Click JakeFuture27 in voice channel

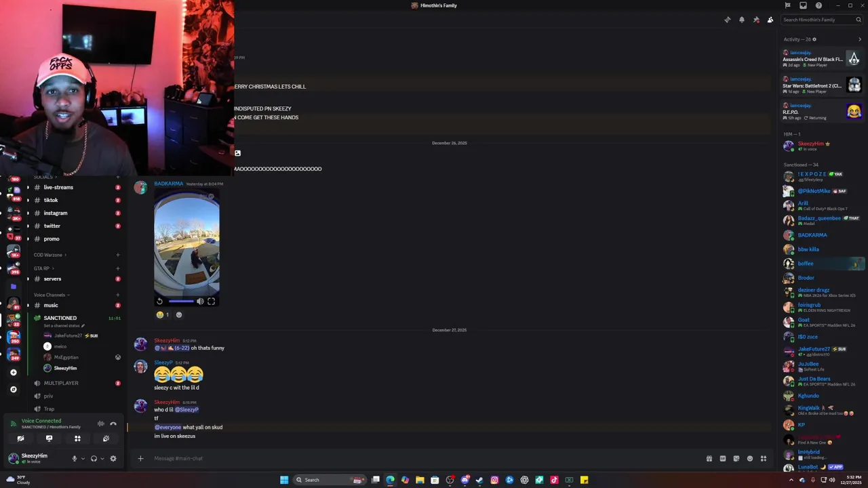[68, 335]
